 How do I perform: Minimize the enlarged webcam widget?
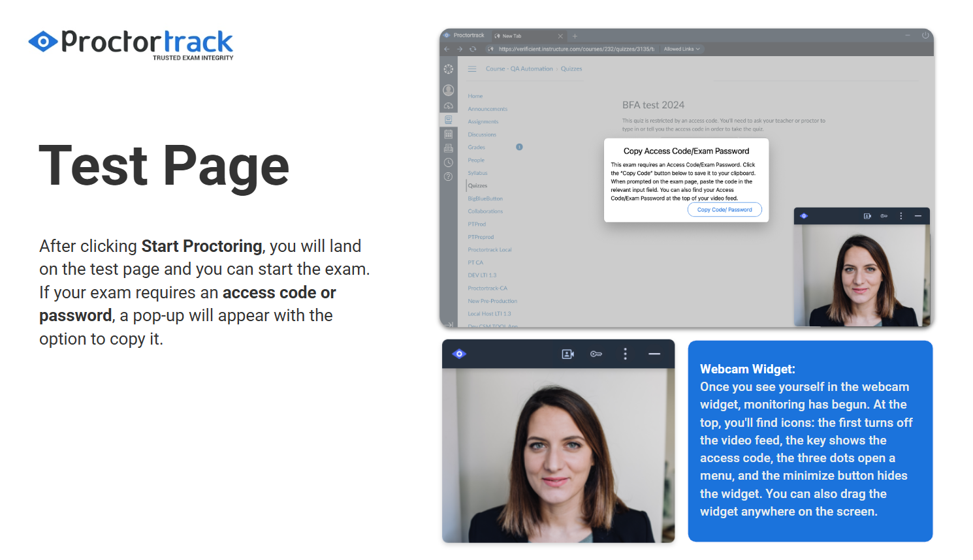pyautogui.click(x=654, y=354)
